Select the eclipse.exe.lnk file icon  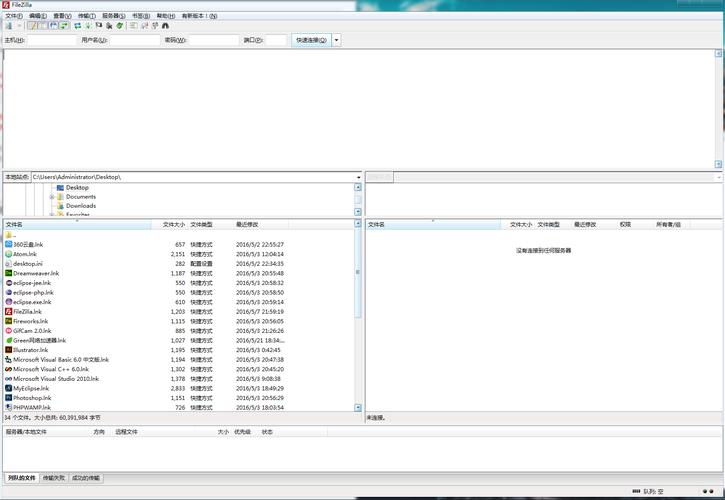tap(8, 302)
